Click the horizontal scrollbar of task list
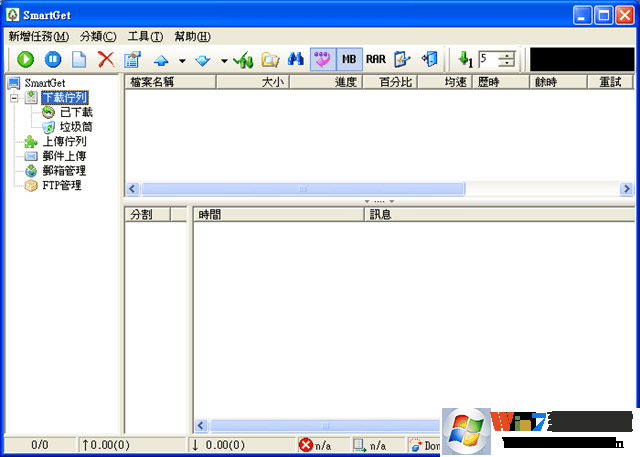The height and width of the screenshot is (457, 640). pyautogui.click(x=300, y=188)
